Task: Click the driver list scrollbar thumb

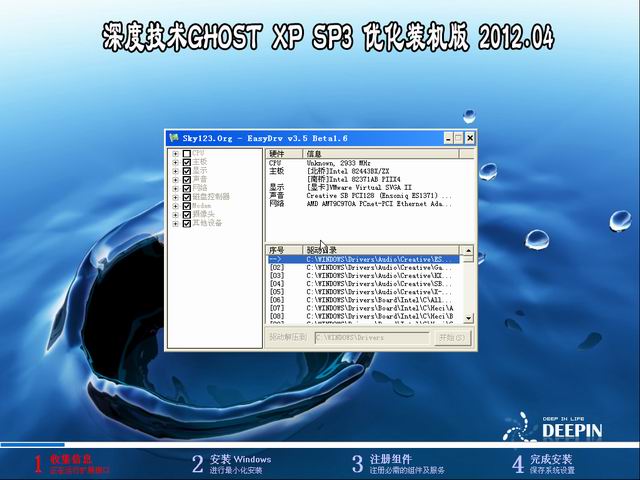Action: 468,259
